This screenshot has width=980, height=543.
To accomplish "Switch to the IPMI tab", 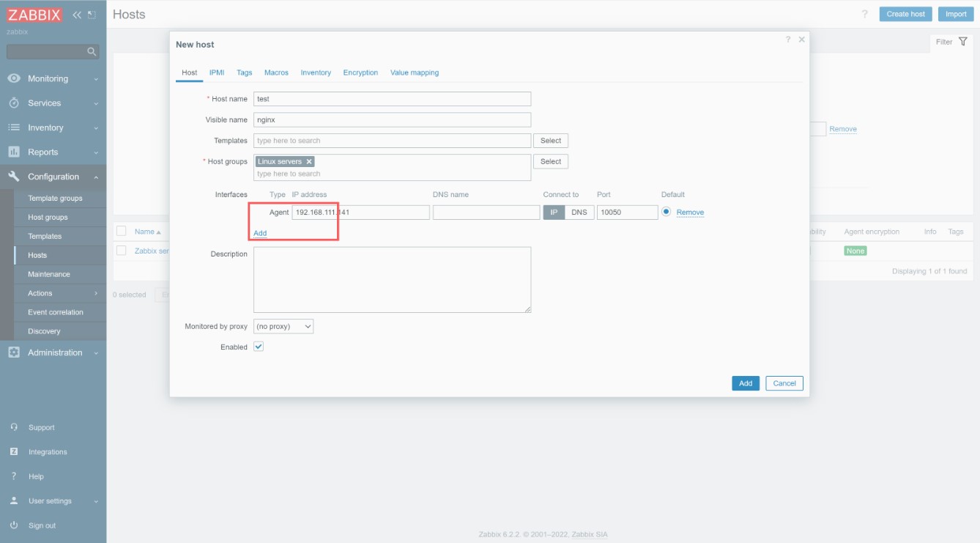I will coord(217,73).
